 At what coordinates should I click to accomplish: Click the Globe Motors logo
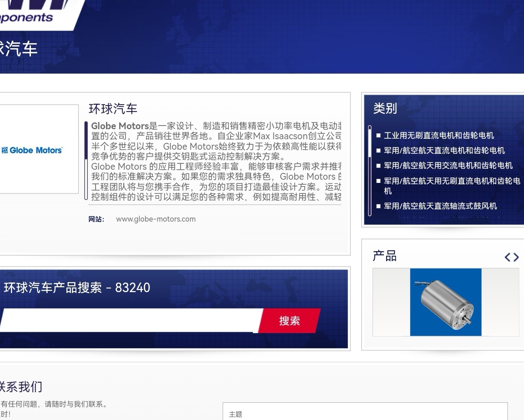coord(32,150)
